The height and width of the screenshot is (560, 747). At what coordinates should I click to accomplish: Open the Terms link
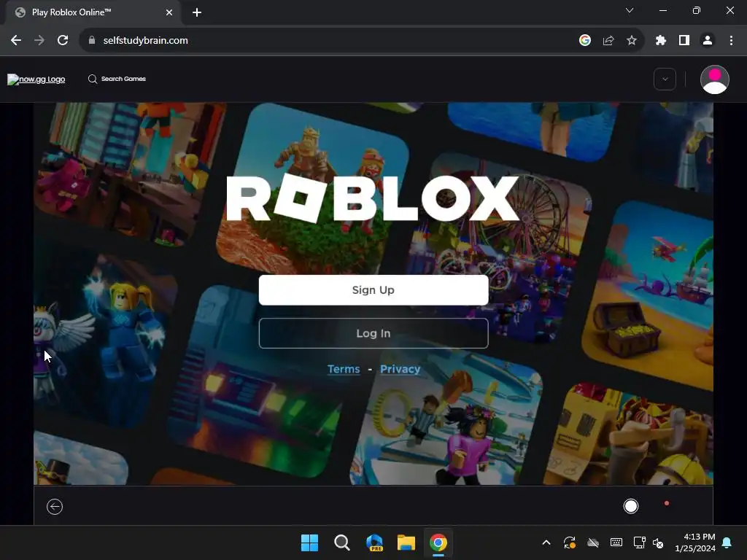click(x=344, y=369)
